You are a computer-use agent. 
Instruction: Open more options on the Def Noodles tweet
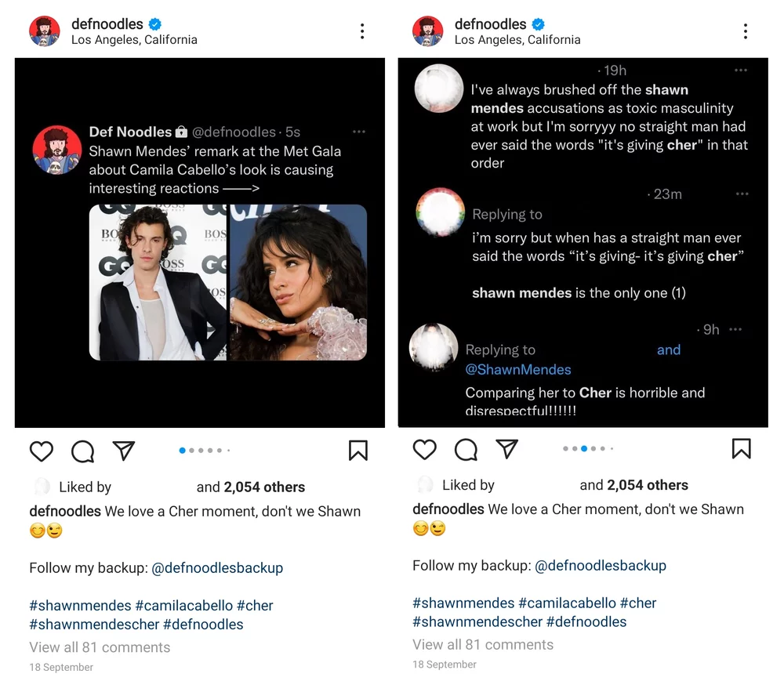click(x=359, y=132)
